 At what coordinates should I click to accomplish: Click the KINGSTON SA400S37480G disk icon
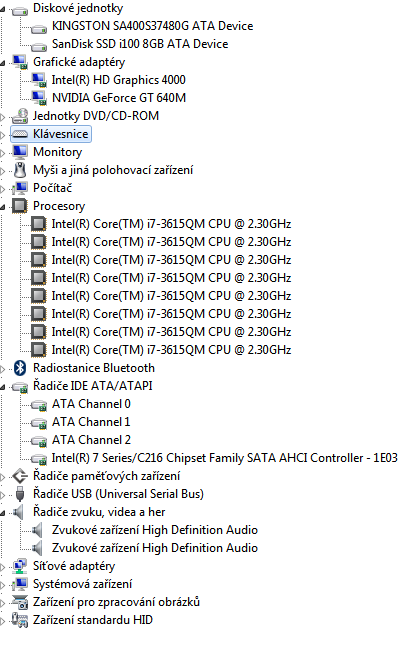pos(39,28)
